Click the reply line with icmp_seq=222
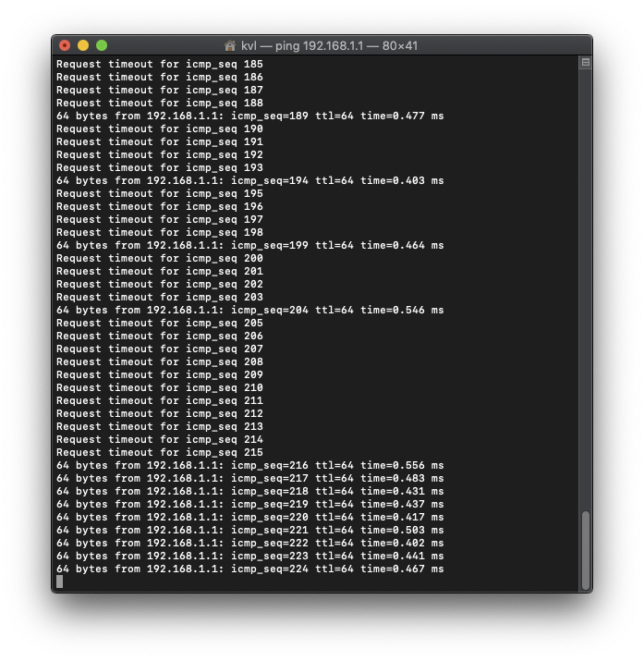The height and width of the screenshot is (661, 644). click(250, 543)
